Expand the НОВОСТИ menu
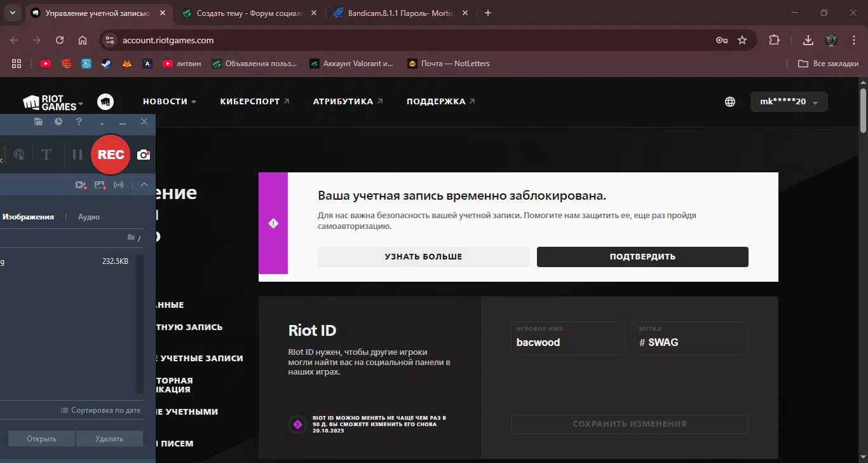The image size is (868, 463). coord(170,102)
